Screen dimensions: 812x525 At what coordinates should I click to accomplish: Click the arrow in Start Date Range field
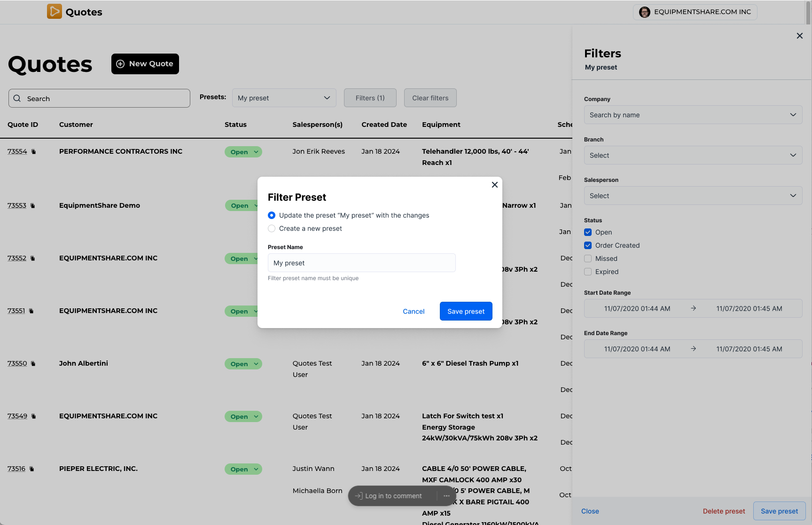[693, 308]
